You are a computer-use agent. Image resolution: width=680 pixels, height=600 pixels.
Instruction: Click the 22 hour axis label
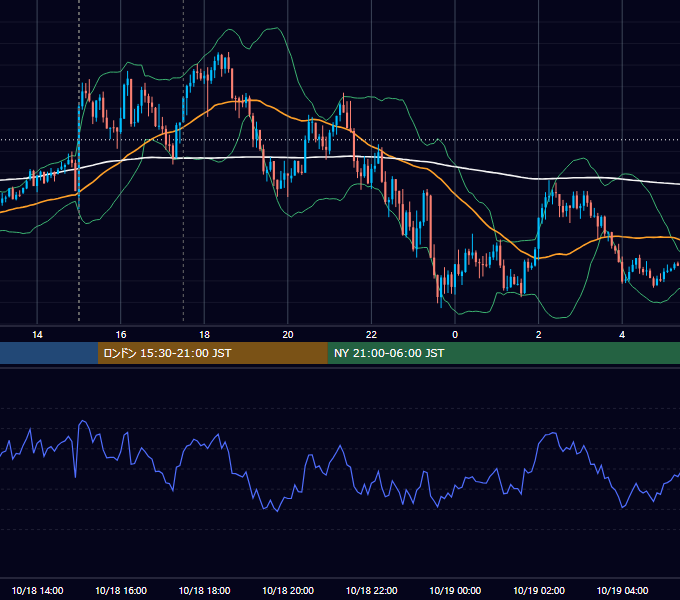pos(371,335)
